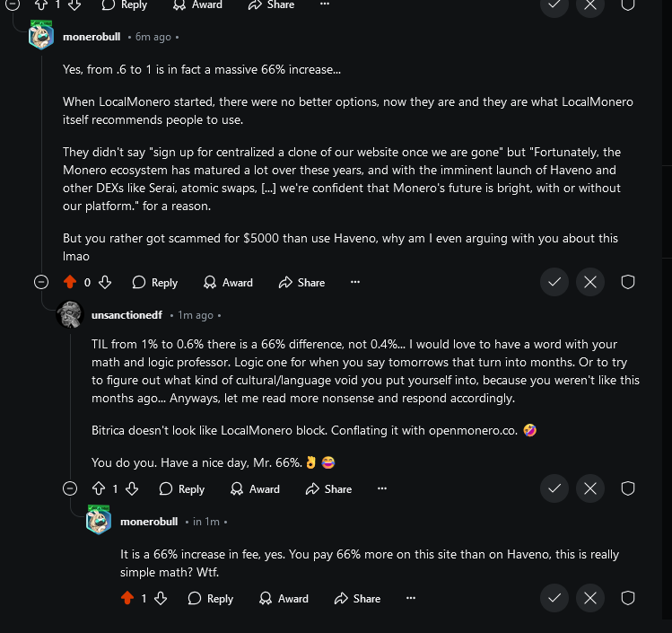Screen dimensions: 672x633
Task: Open more options on last monerobull reply
Action: click(411, 598)
